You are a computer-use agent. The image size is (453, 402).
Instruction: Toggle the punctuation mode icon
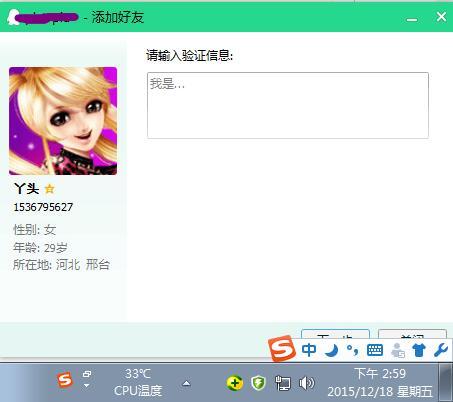tap(353, 350)
